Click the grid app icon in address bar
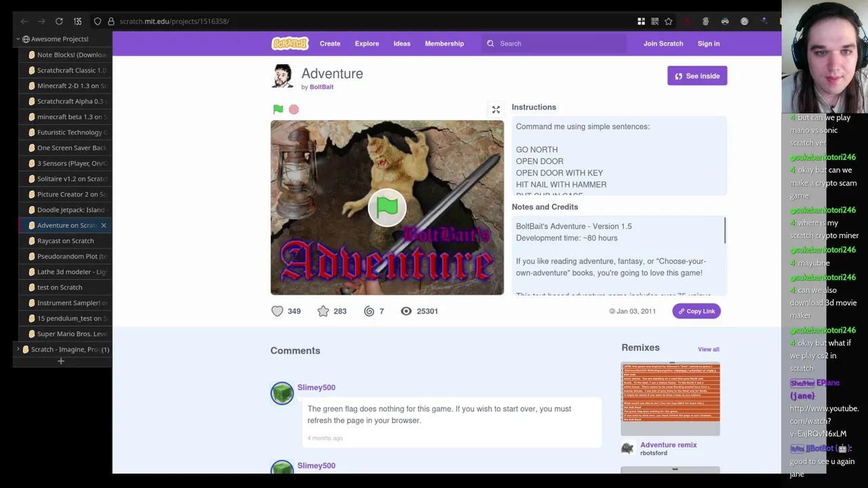Image resolution: width=868 pixels, height=488 pixels. click(x=641, y=22)
